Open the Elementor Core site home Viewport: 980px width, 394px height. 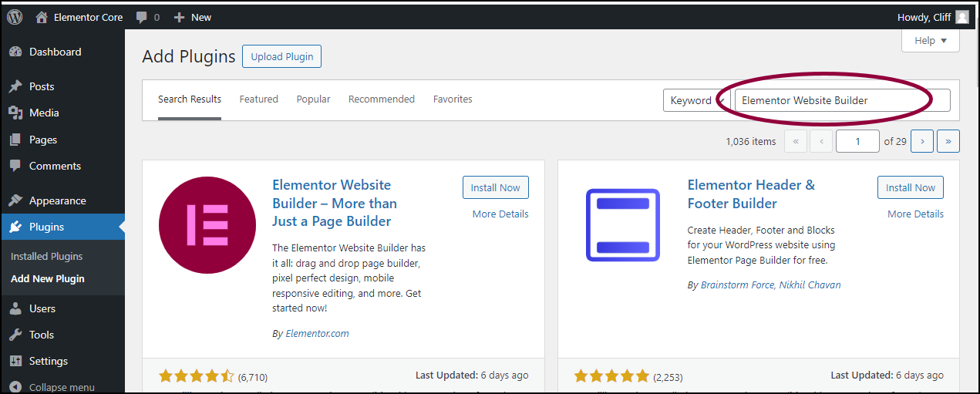pos(79,17)
